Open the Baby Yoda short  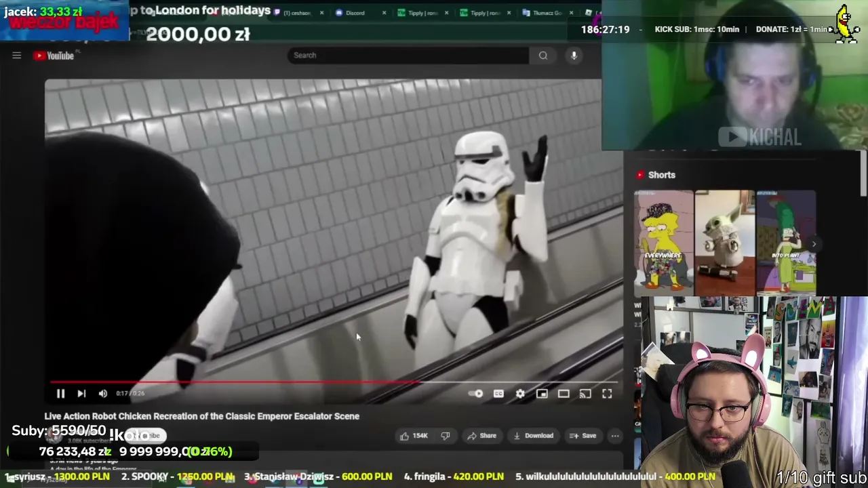[x=725, y=244]
